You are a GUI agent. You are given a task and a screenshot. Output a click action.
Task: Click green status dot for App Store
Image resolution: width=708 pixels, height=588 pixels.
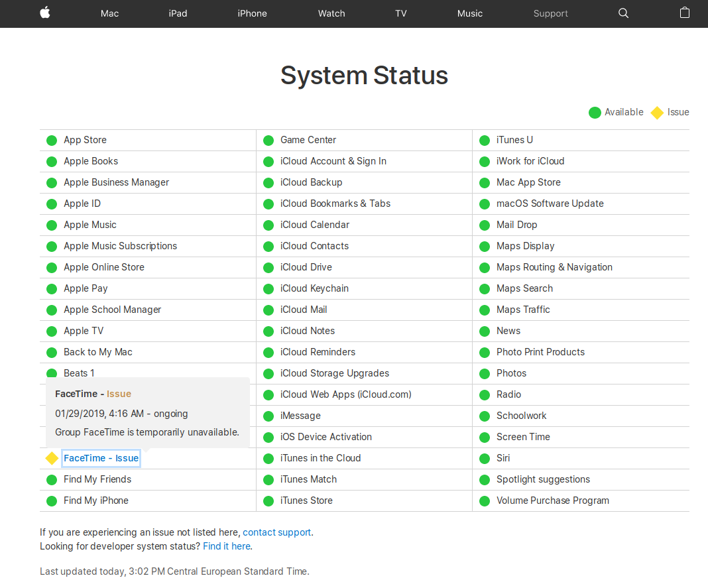click(52, 141)
